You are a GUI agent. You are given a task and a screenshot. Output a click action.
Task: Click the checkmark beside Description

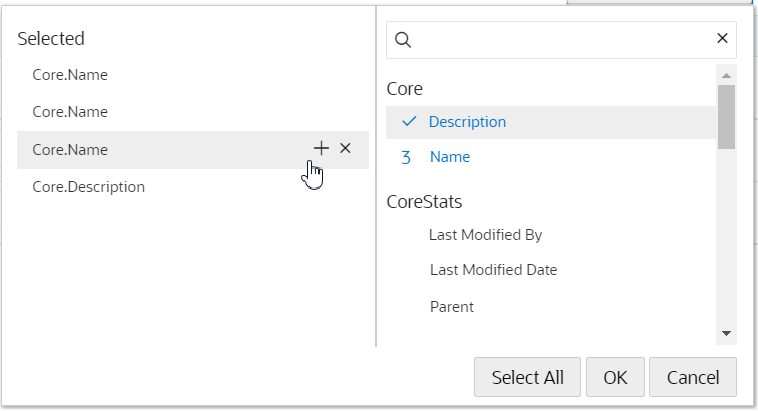click(408, 122)
